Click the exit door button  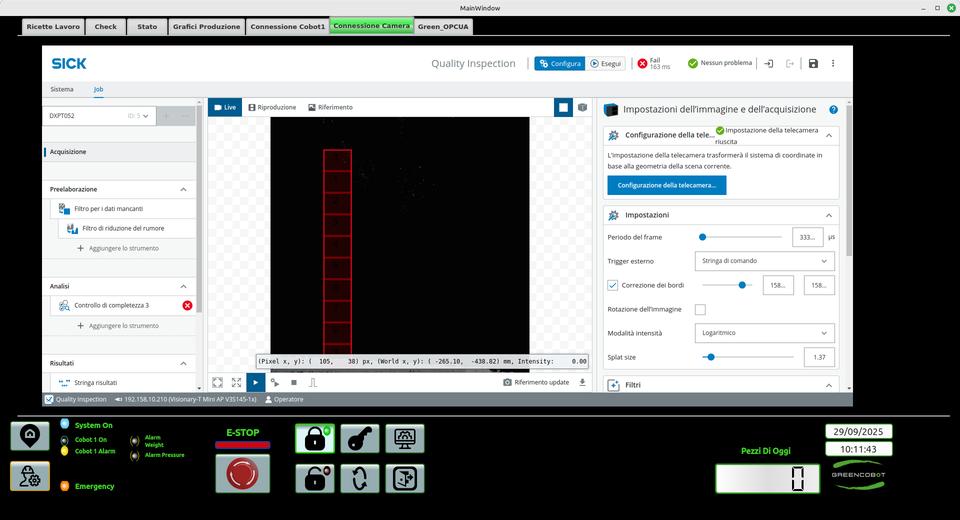pos(405,478)
